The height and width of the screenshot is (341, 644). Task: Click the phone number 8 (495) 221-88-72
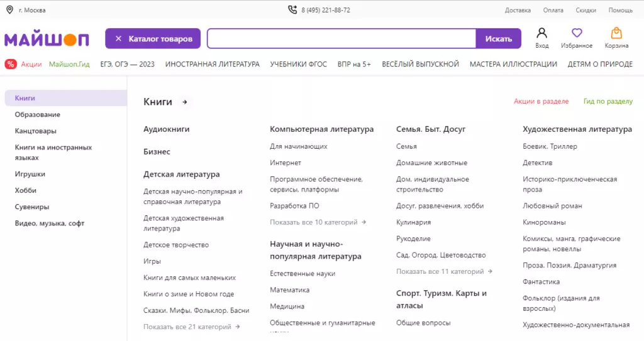[x=326, y=10]
